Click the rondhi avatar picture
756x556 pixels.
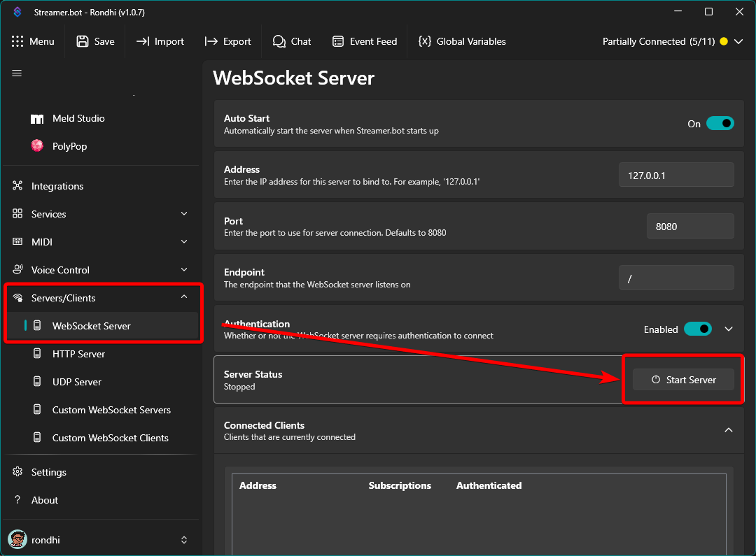[17, 540]
